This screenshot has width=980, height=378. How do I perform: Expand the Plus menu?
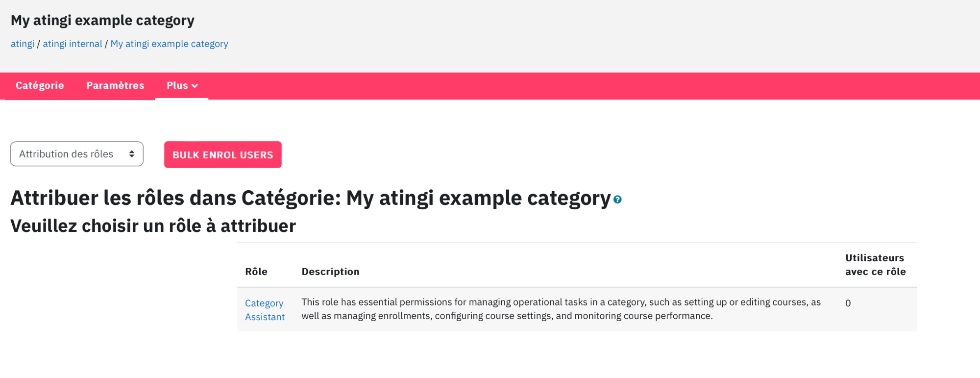coord(182,85)
